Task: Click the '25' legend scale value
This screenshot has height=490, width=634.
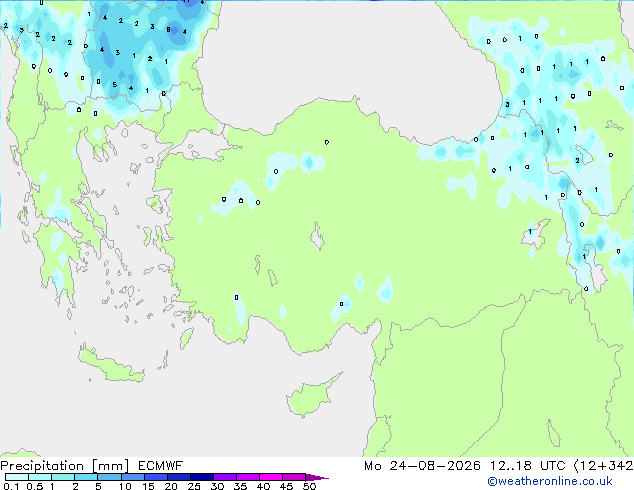Action: 194,486
